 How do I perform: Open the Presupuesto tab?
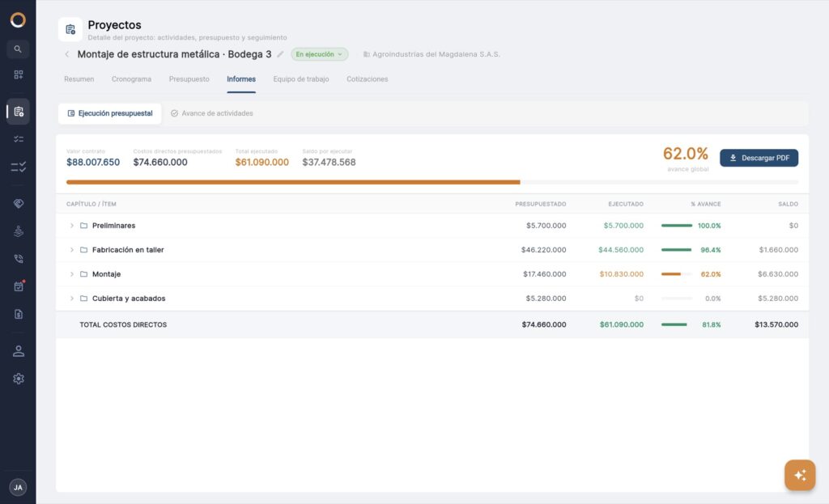tap(189, 79)
